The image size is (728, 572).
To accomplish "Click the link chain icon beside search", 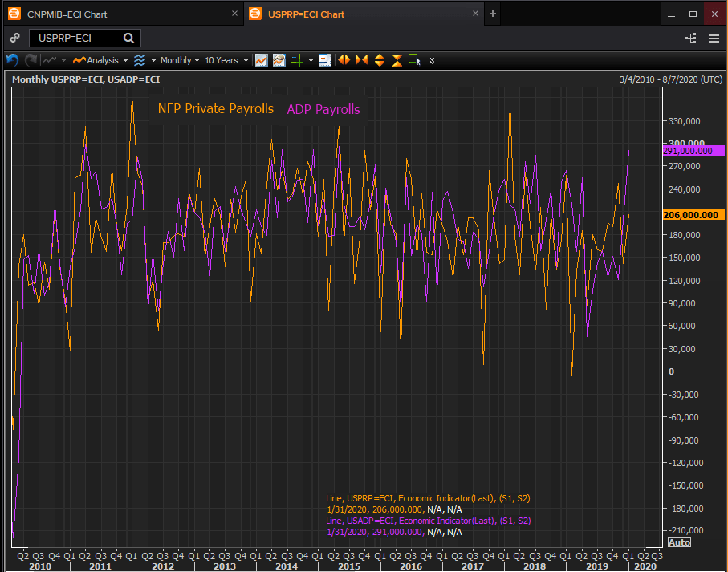I will click(x=14, y=38).
